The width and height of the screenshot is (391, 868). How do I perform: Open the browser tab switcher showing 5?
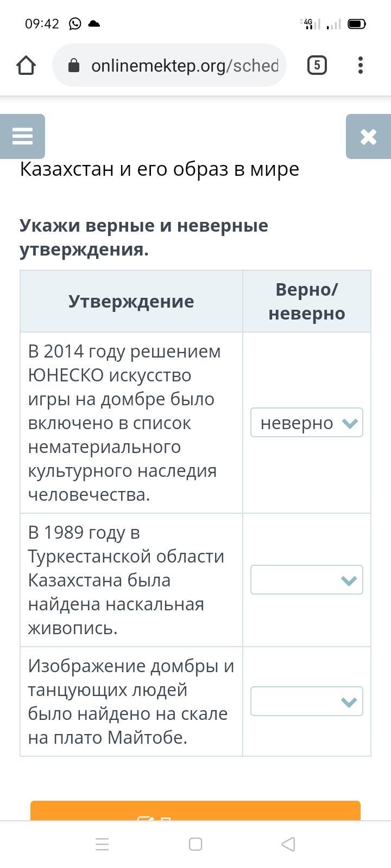coord(317,66)
